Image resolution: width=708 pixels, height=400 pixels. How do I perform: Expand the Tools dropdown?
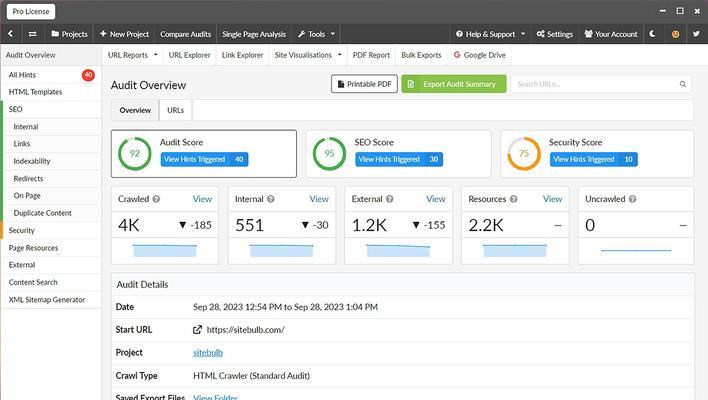(x=316, y=34)
